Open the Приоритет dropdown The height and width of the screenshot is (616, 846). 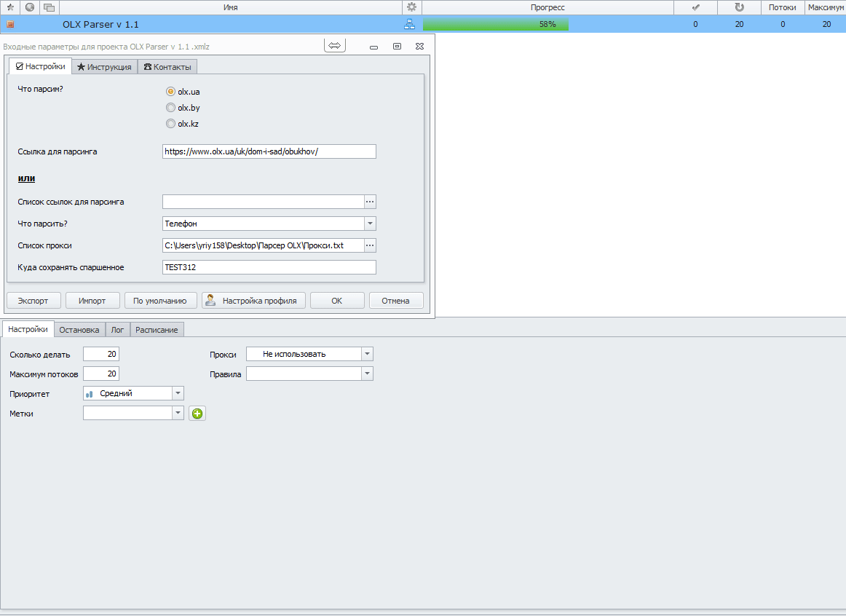(178, 393)
